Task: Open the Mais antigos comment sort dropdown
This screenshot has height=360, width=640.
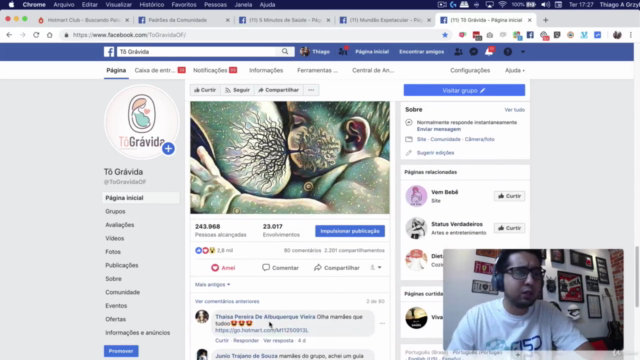Action: coord(213,284)
